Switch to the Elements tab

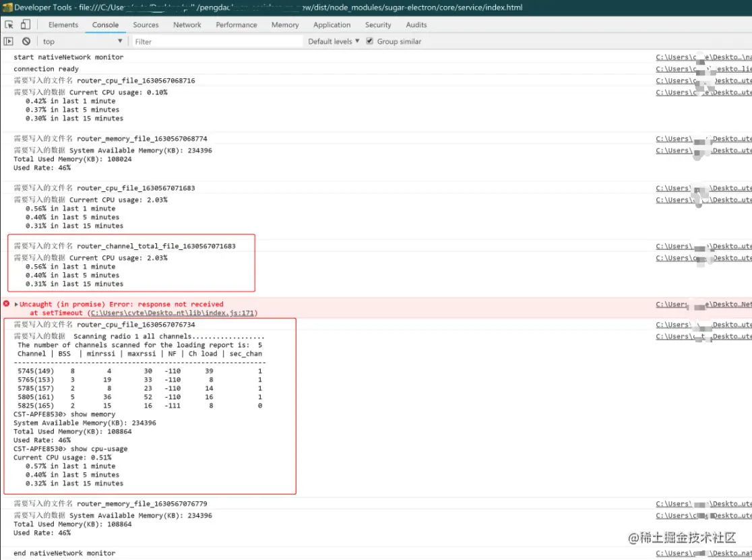pyautogui.click(x=63, y=24)
